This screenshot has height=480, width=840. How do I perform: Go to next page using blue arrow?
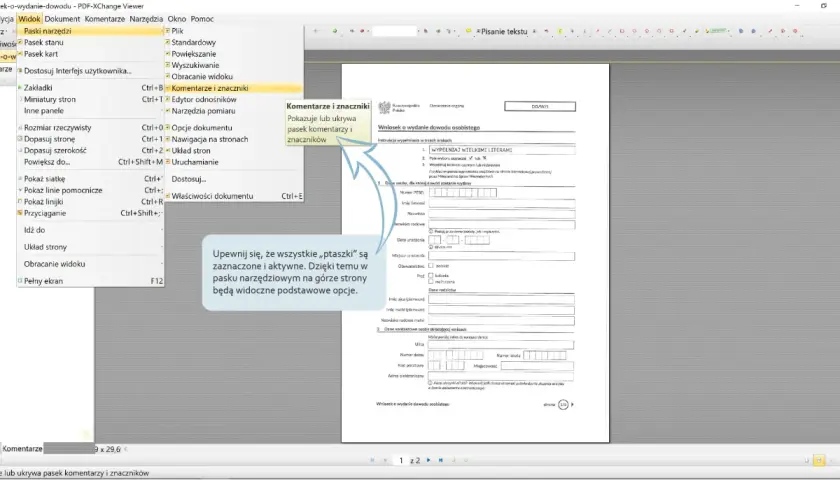click(429, 460)
